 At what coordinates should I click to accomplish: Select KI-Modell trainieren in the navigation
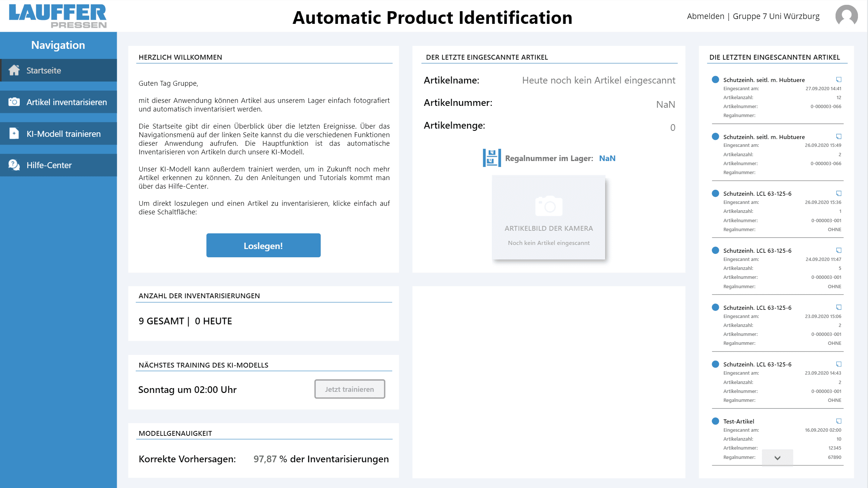[63, 134]
